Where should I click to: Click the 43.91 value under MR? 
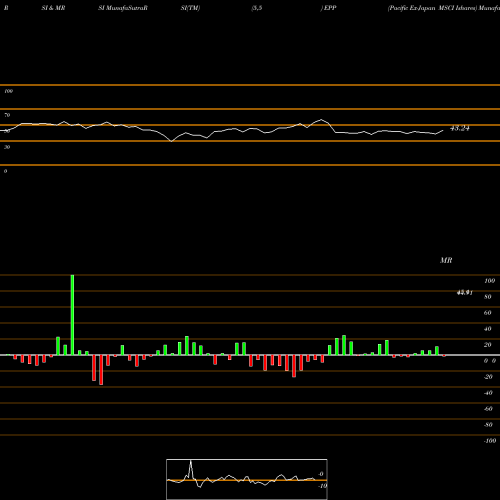click(x=465, y=293)
